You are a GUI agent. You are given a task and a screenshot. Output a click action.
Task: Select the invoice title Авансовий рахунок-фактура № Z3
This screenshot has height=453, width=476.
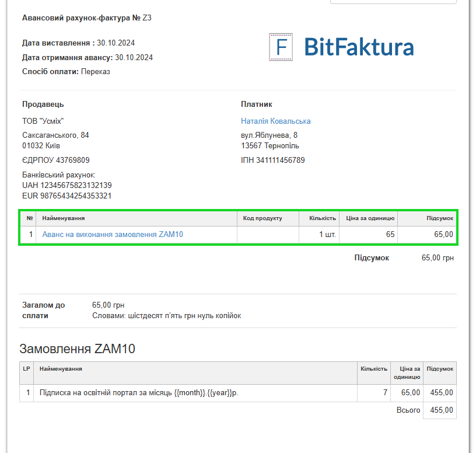pyautogui.click(x=86, y=18)
